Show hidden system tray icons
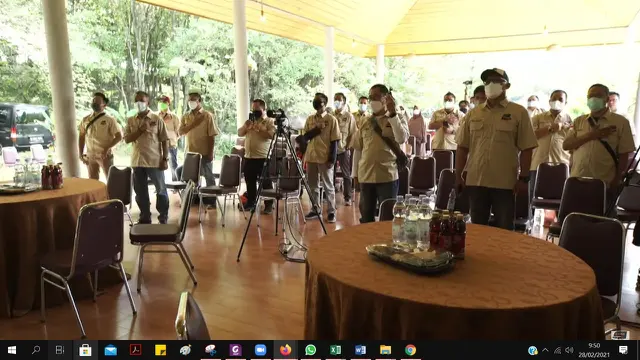 pyautogui.click(x=545, y=350)
